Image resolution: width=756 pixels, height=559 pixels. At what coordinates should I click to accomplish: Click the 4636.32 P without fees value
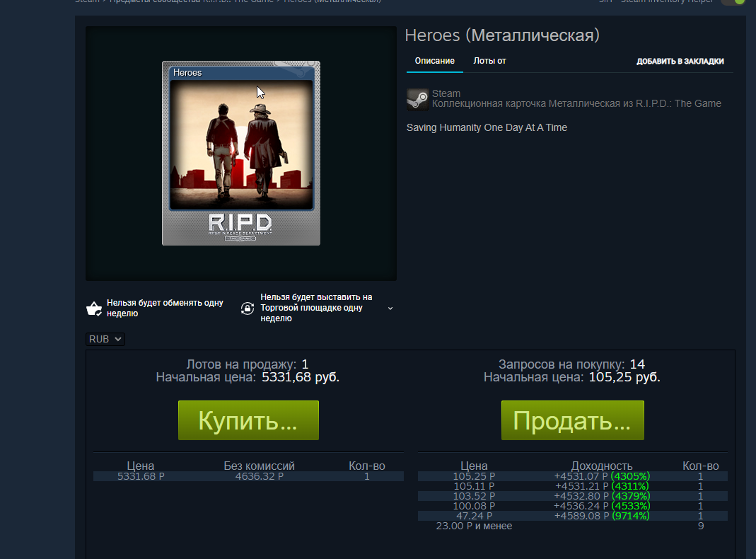tap(259, 476)
